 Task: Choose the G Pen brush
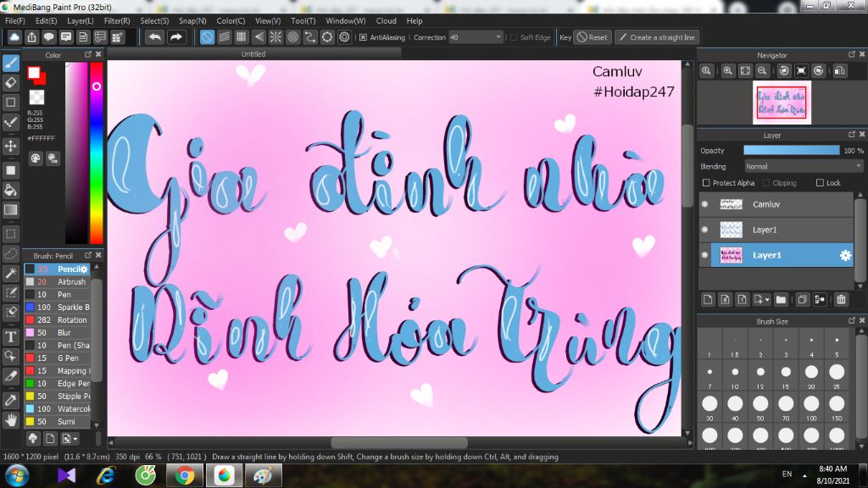pyautogui.click(x=57, y=358)
